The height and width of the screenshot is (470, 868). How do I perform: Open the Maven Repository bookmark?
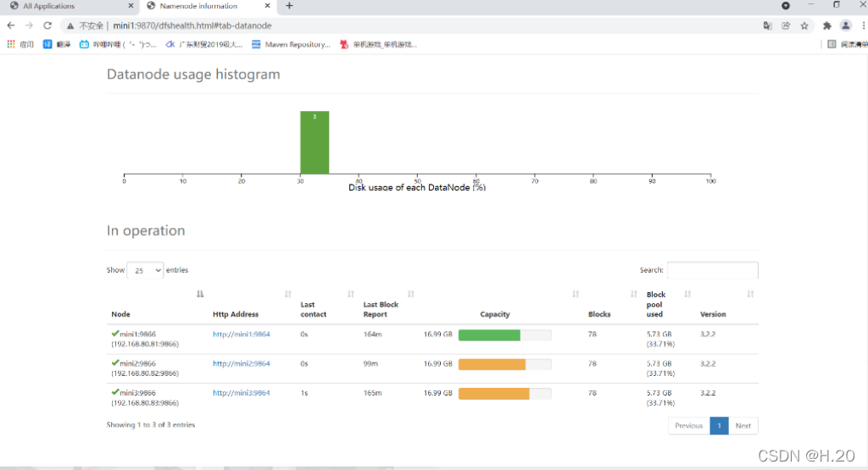(291, 44)
